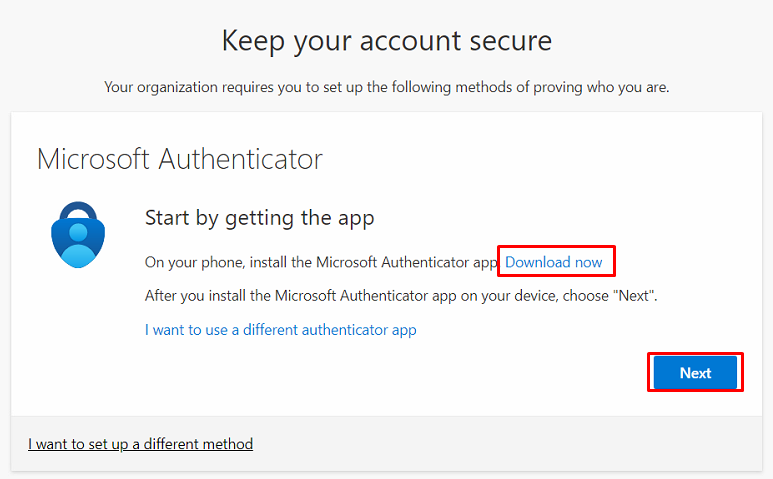Screen dimensions: 773x479
Task: Click the gray footer bar of the card
Action: (500, 443)
